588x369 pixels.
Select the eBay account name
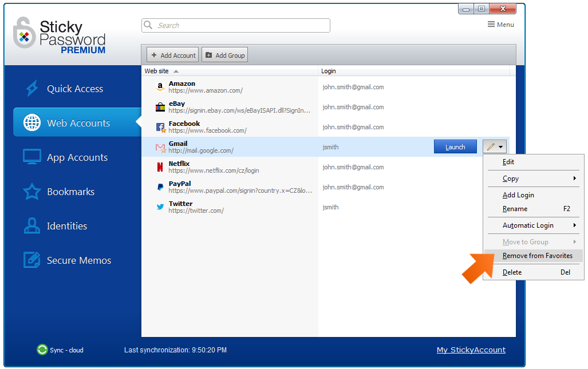(x=176, y=104)
